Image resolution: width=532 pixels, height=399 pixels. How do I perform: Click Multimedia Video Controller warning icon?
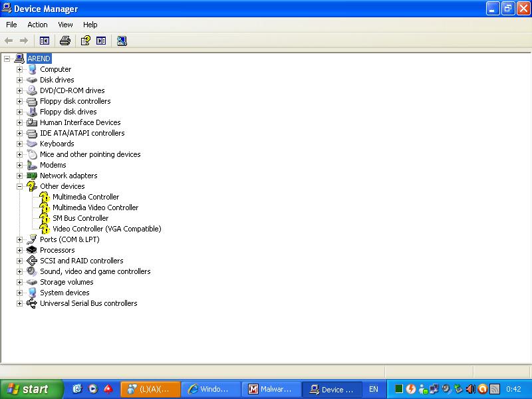click(x=44, y=207)
